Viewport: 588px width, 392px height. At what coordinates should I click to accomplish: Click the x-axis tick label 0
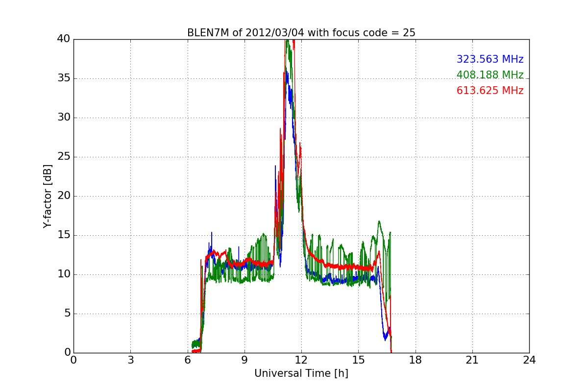point(73,360)
